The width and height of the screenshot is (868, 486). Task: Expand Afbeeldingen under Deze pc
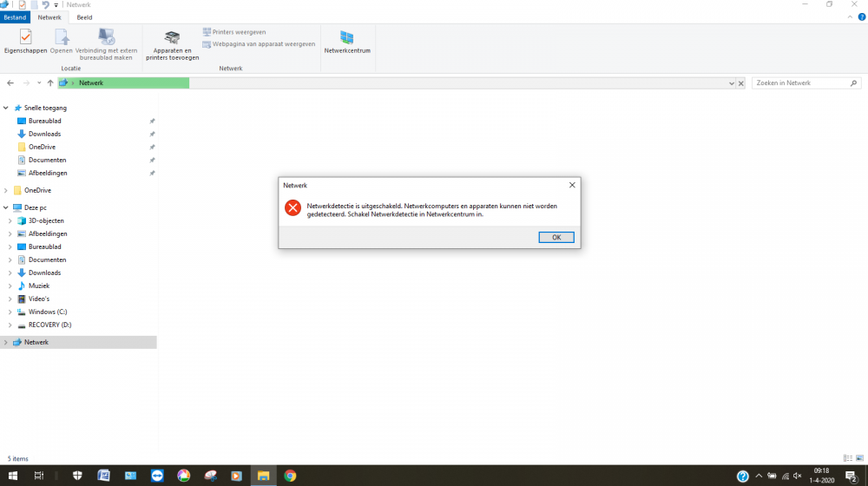pos(10,233)
